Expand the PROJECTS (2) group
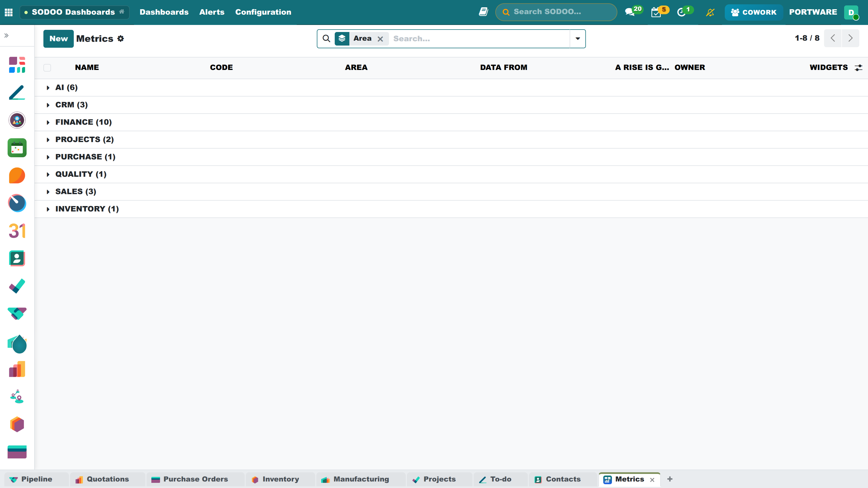This screenshot has width=868, height=488. click(451, 139)
